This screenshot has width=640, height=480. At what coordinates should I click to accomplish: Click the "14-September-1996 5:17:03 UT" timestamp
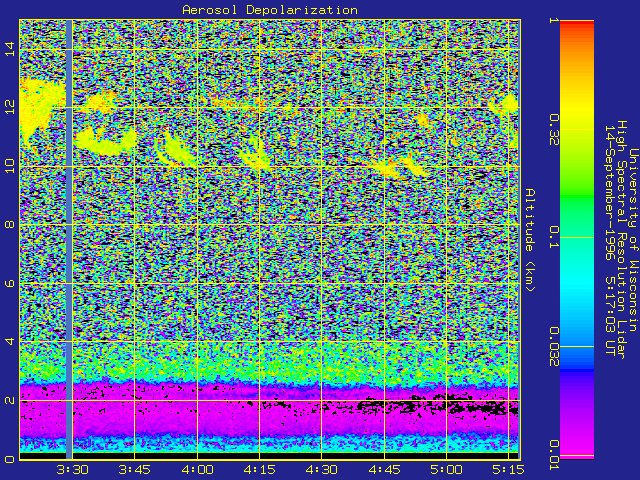[610, 240]
